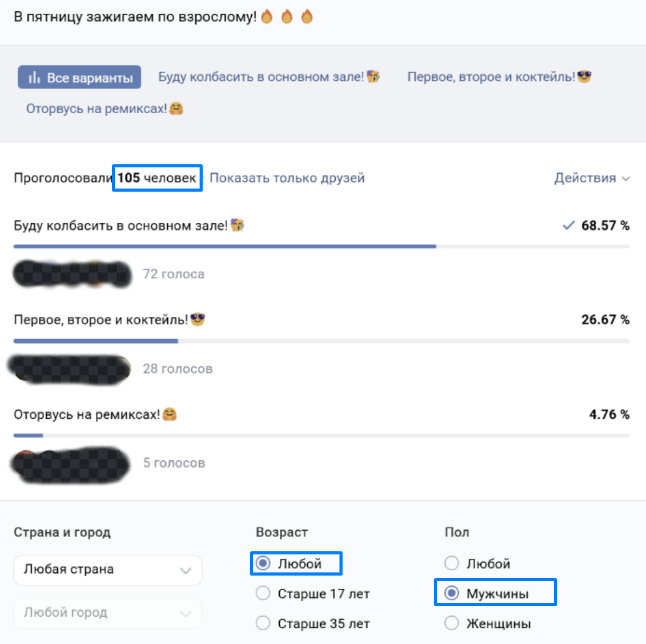
Task: Click the blurred voter avatars beside 28 голосов
Action: coord(70,368)
